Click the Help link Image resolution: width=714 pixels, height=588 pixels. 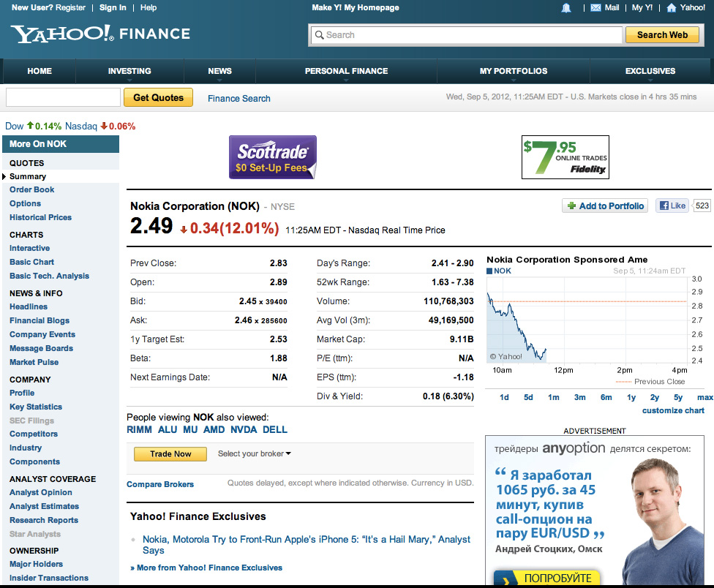click(x=149, y=8)
